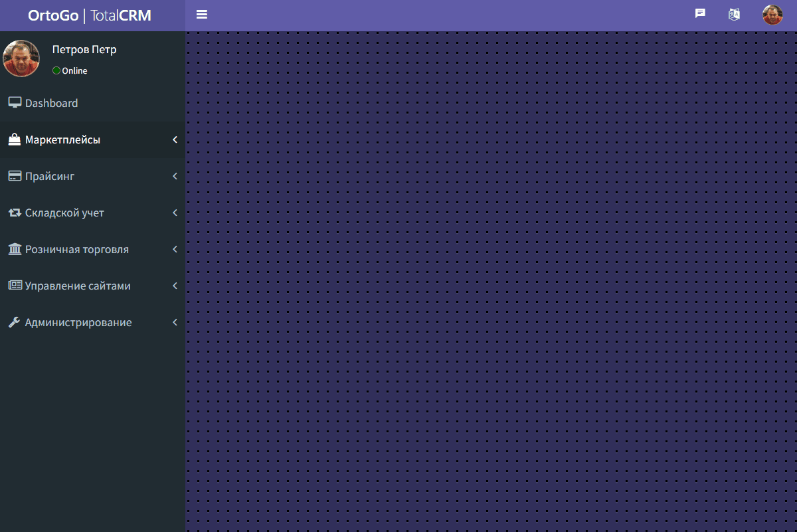Click the profile photo in the sidebar
This screenshot has width=797, height=532.
pyautogui.click(x=21, y=58)
